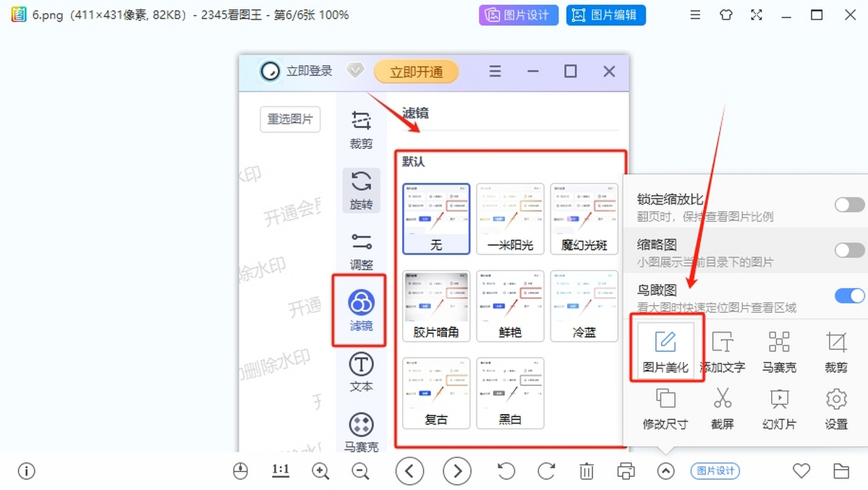The width and height of the screenshot is (868, 490).
Task: Open containing folder icon
Action: 841,471
